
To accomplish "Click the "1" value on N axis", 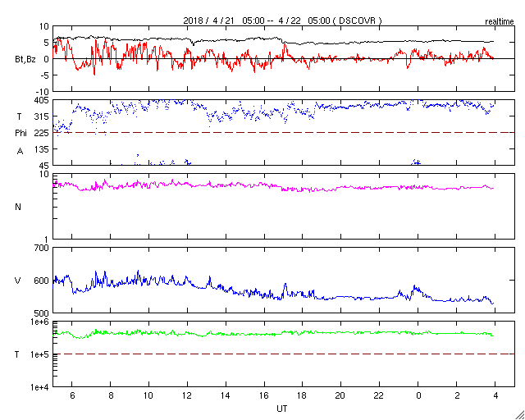I will 47,240.
